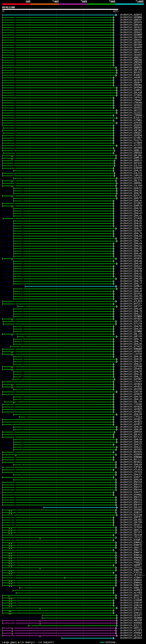Select hit label UniRef100_A7Y2Y8
This screenshot has width=146, height=644.
click(x=131, y=324)
